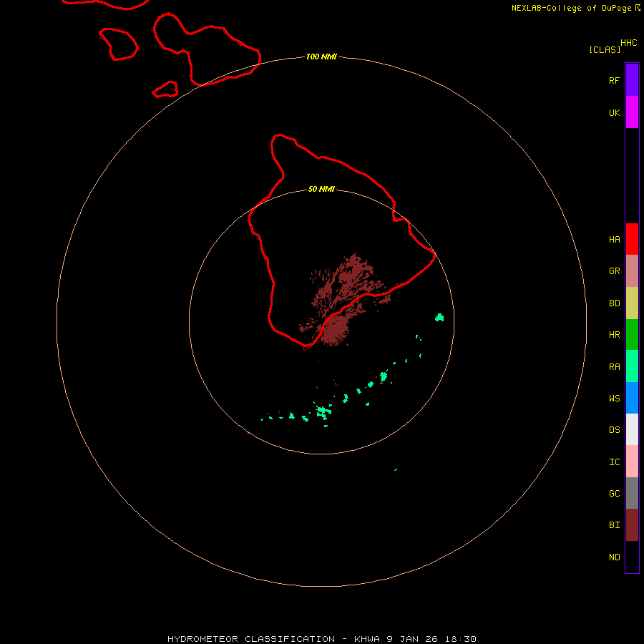Click the 50 NMI range ring label
This screenshot has width=644, height=644.
[321, 190]
